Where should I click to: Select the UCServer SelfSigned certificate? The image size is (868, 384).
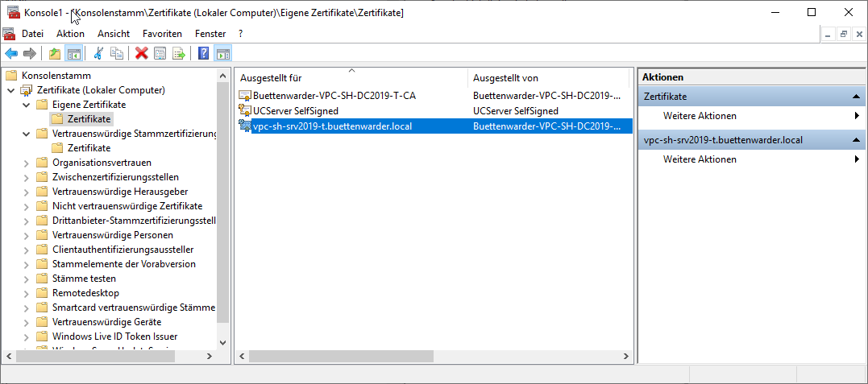pos(295,111)
